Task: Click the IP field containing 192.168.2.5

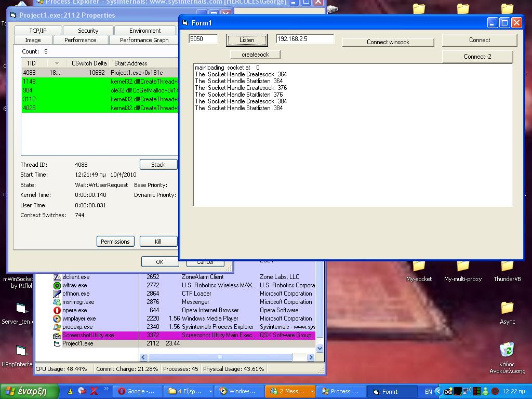Action: click(x=304, y=39)
